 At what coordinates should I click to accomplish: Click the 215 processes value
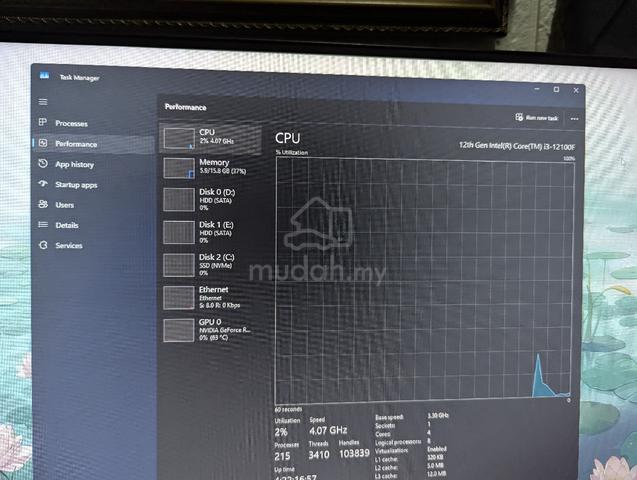click(x=282, y=456)
